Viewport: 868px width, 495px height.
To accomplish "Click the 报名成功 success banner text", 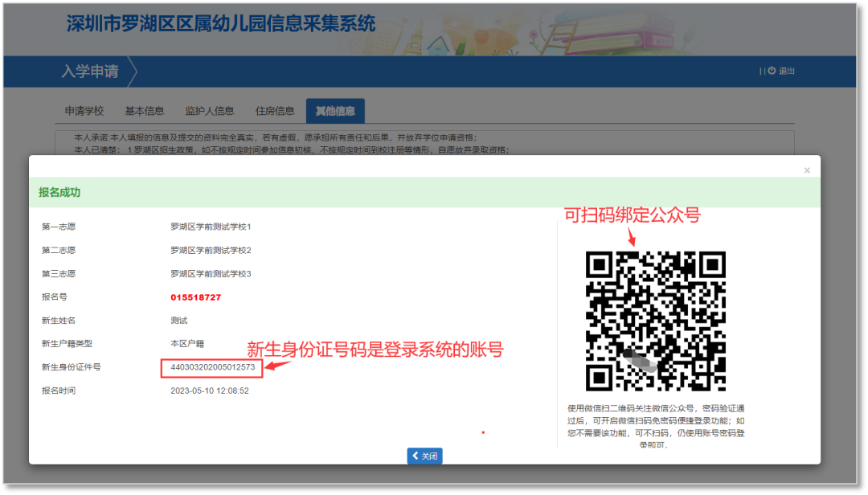I will click(x=59, y=192).
